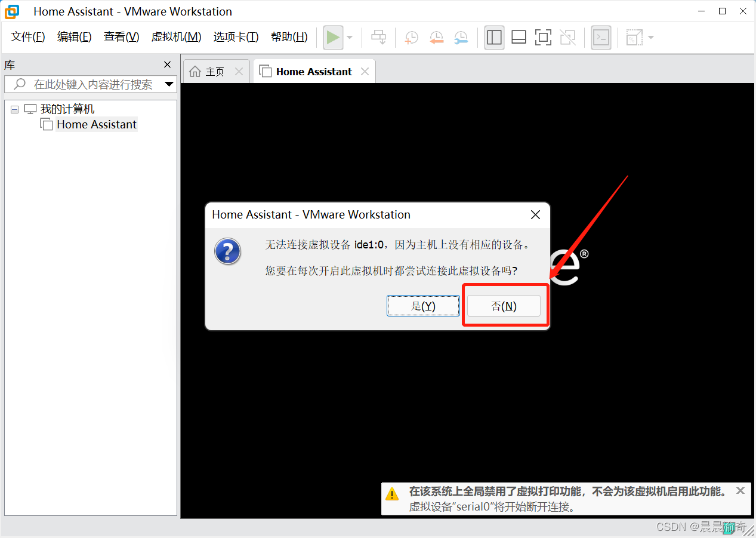The image size is (756, 538).
Task: Click the virtual printing disabled message text
Action: [x=568, y=492]
